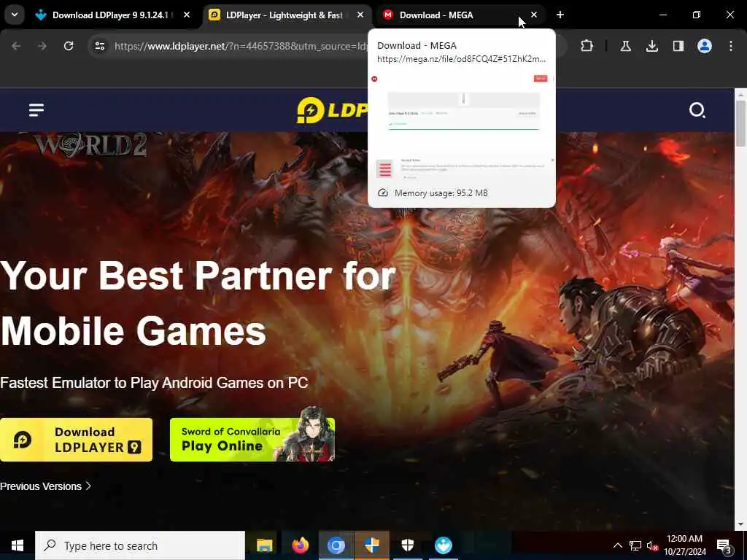The image size is (747, 560).
Task: Show hidden system tray icons
Action: [x=617, y=545]
